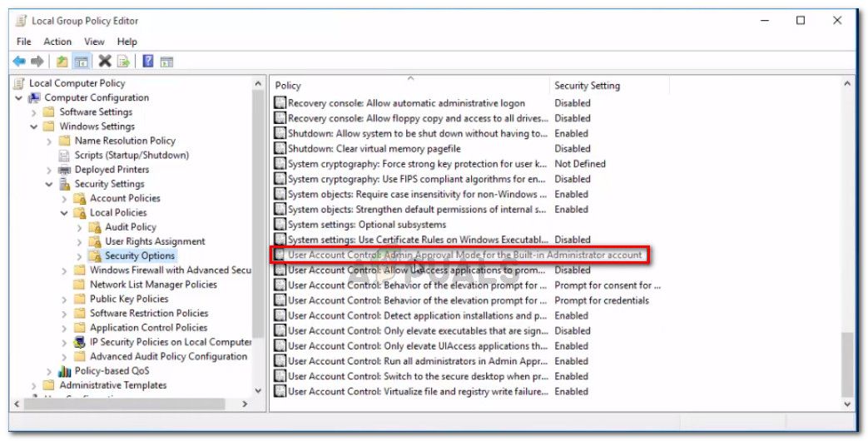Viewport: 868px width, 441px height.
Task: Click the Scripts (Startup/Shutdown) document icon
Action: click(65, 155)
